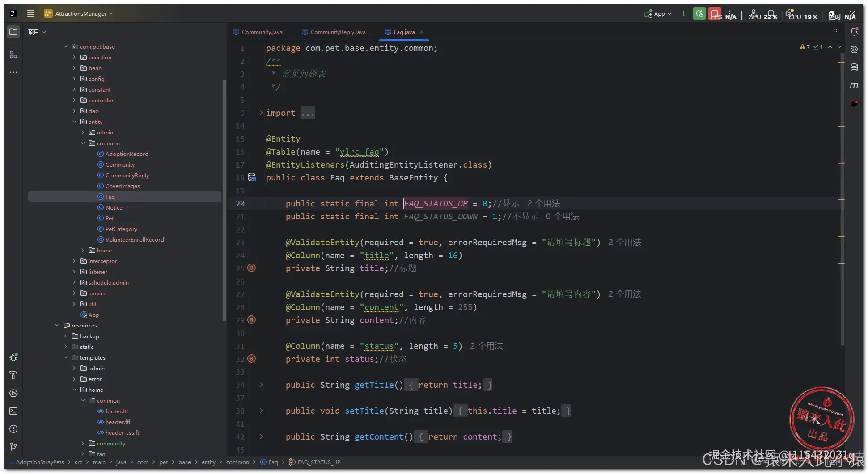Expand the annotion package

coord(74,57)
